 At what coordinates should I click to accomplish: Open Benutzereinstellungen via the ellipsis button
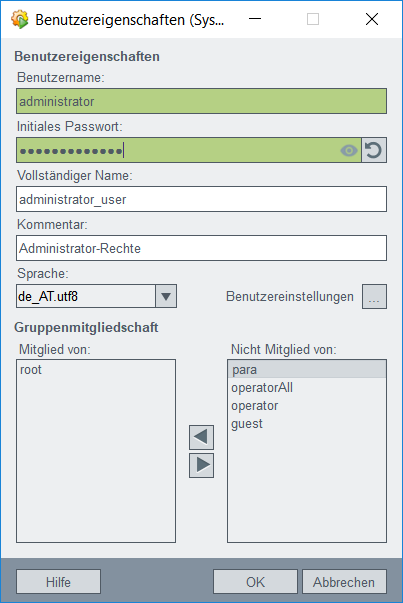[374, 297]
